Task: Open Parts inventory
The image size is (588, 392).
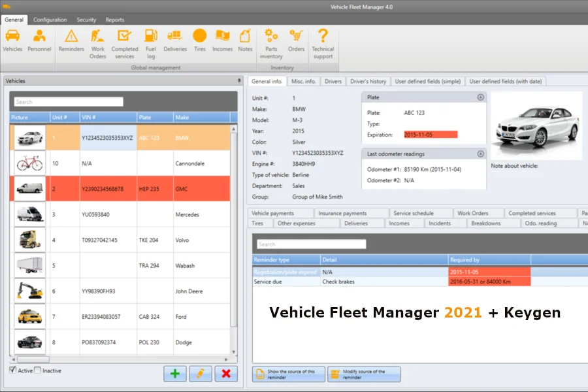Action: tap(271, 44)
